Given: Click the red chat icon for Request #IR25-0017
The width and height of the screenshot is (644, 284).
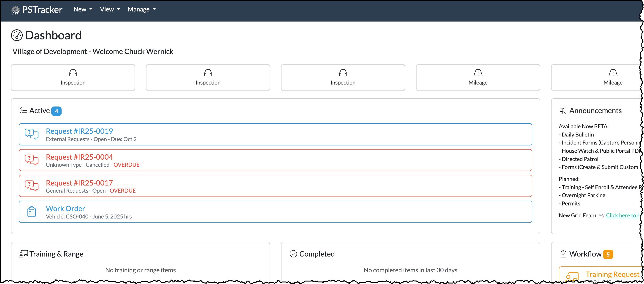Looking at the screenshot, I should tap(32, 186).
